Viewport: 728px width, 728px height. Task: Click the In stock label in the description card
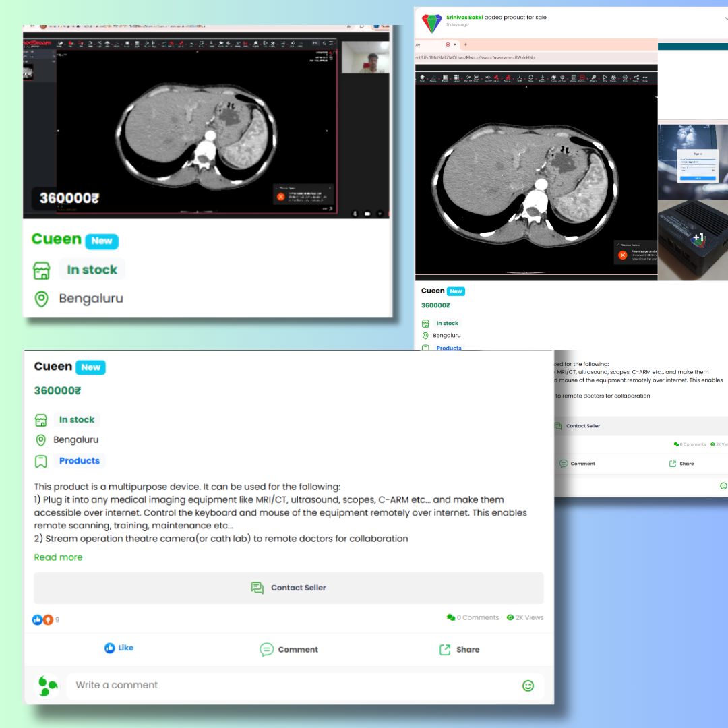click(x=77, y=420)
